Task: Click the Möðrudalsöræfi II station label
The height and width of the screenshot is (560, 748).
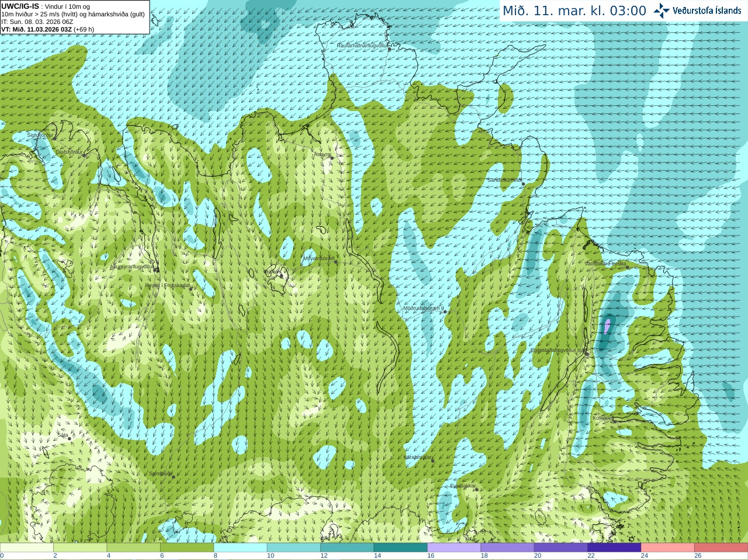Action: click(x=424, y=308)
